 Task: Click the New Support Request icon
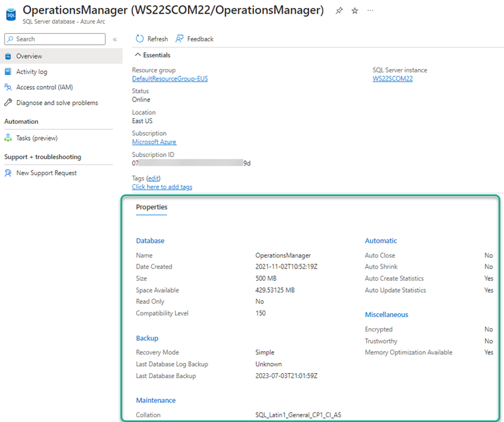(8, 173)
